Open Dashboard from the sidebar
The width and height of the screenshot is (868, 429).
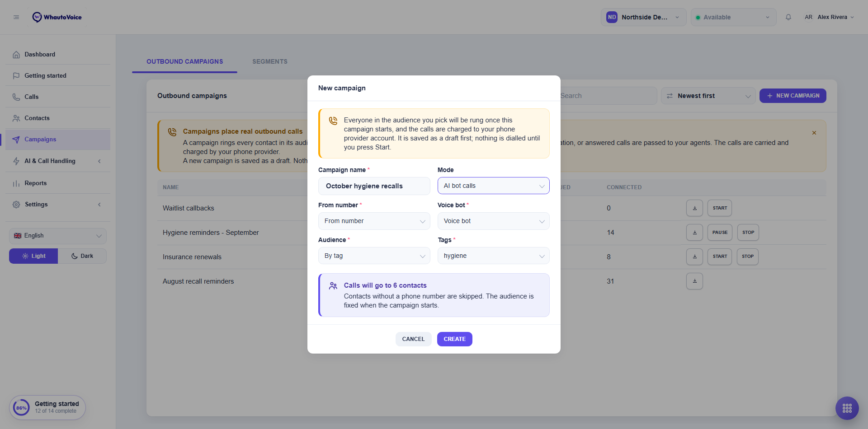pos(58,54)
